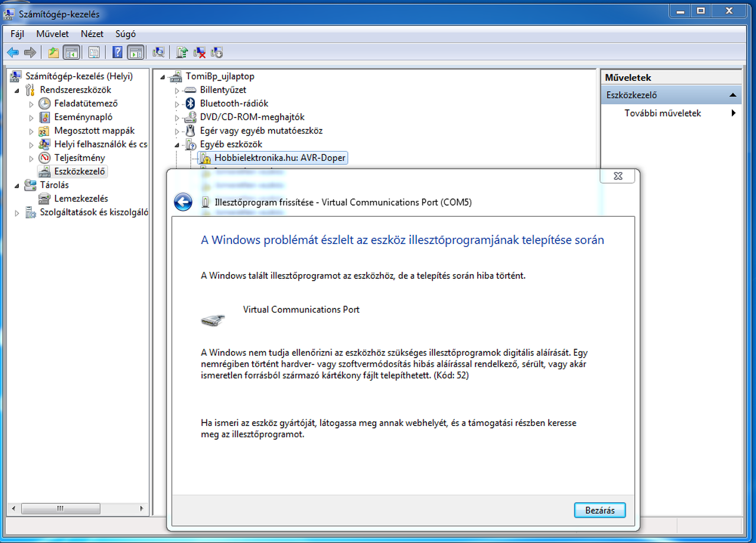Expand the Billentyűzet device category
756x543 pixels.
coord(177,90)
